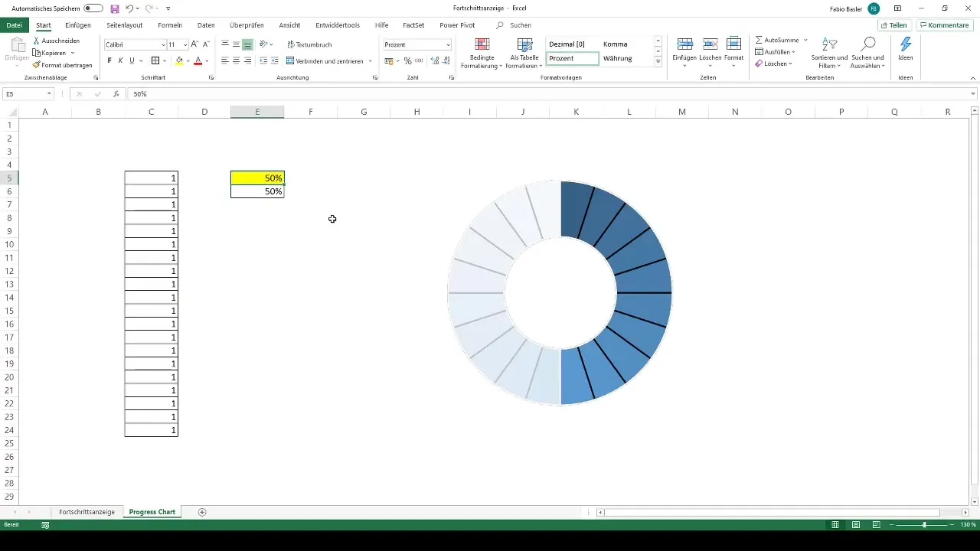Toggle bottom vertical alignment
This screenshot has height=551, width=980.
tap(247, 44)
